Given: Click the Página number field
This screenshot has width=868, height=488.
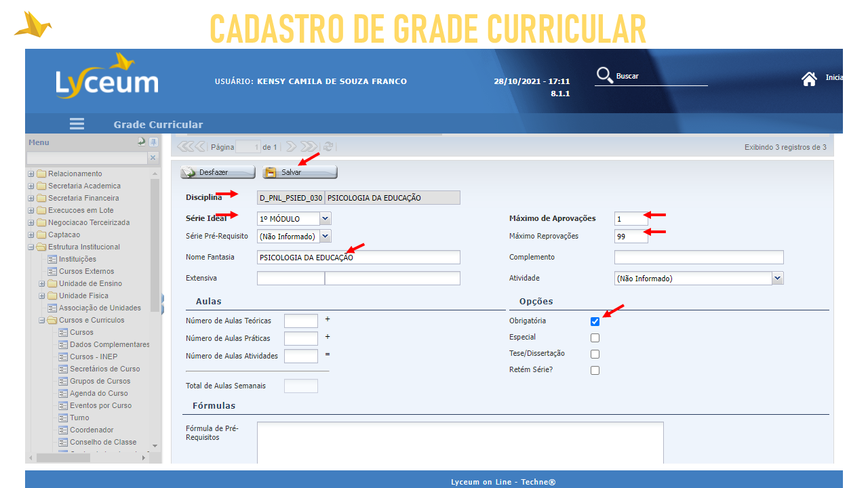Looking at the screenshot, I should (x=248, y=147).
